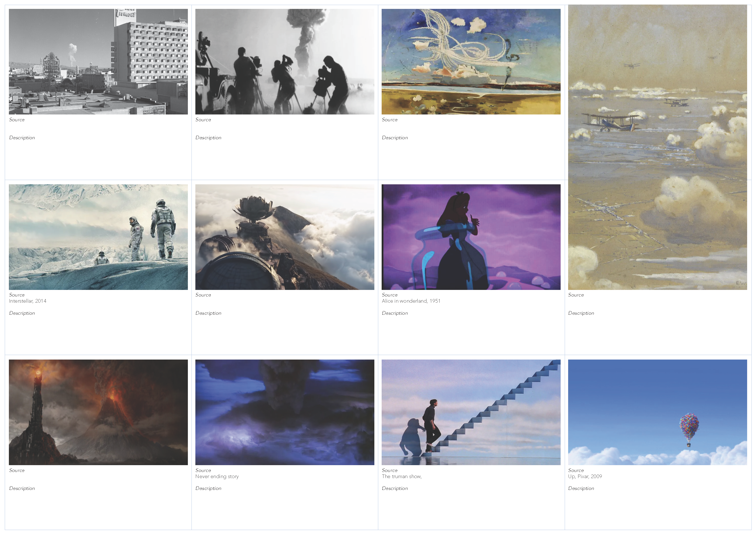Click the flower-shaped tower above clouds image
756x535 pixels.
click(x=285, y=237)
